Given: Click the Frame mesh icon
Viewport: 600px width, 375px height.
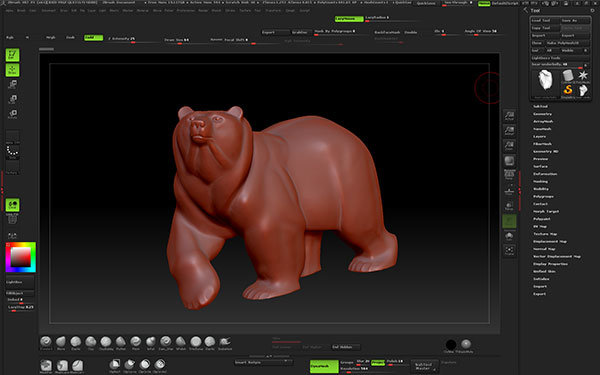Looking at the screenshot, I should coord(509,250).
